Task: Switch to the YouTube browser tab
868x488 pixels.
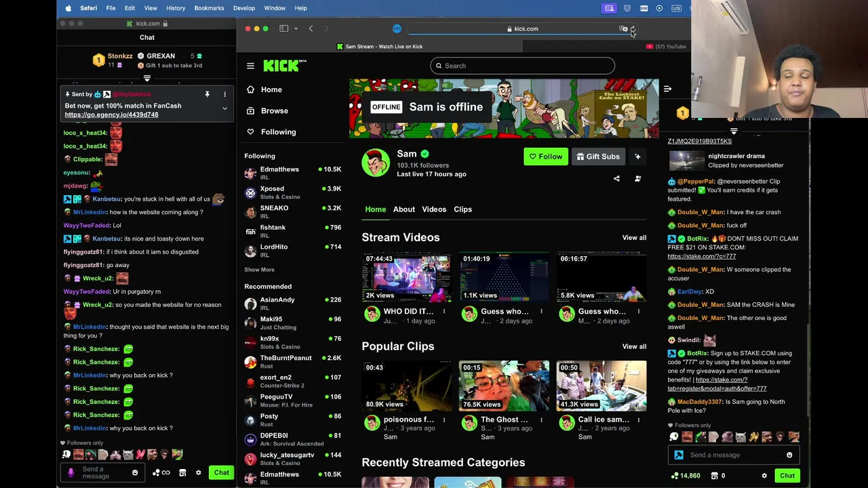Action: pos(666,47)
